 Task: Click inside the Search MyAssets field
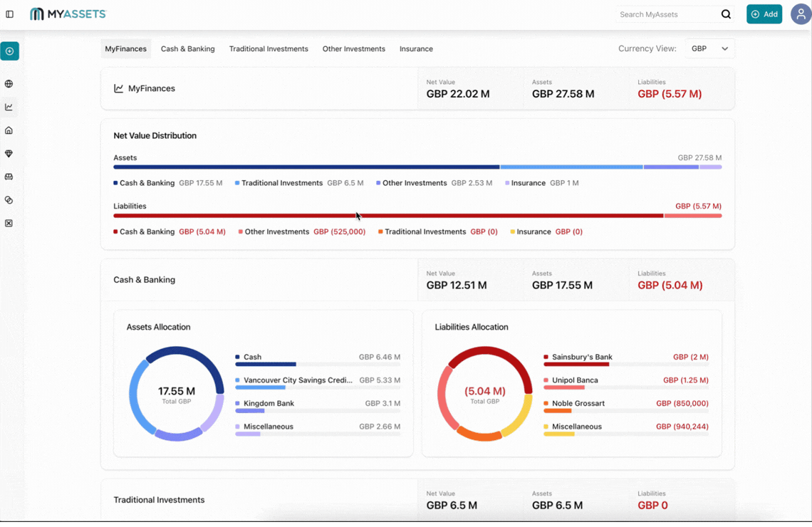[666, 14]
